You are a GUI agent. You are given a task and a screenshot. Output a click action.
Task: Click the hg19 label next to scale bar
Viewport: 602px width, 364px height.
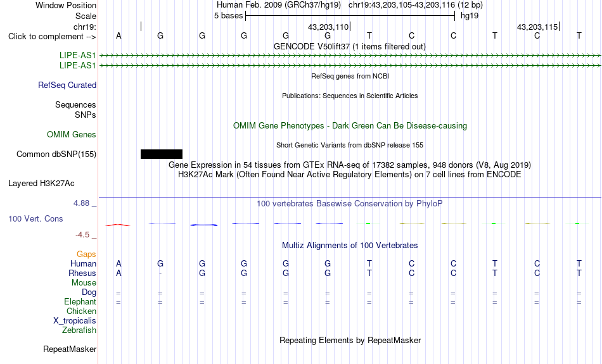point(470,16)
